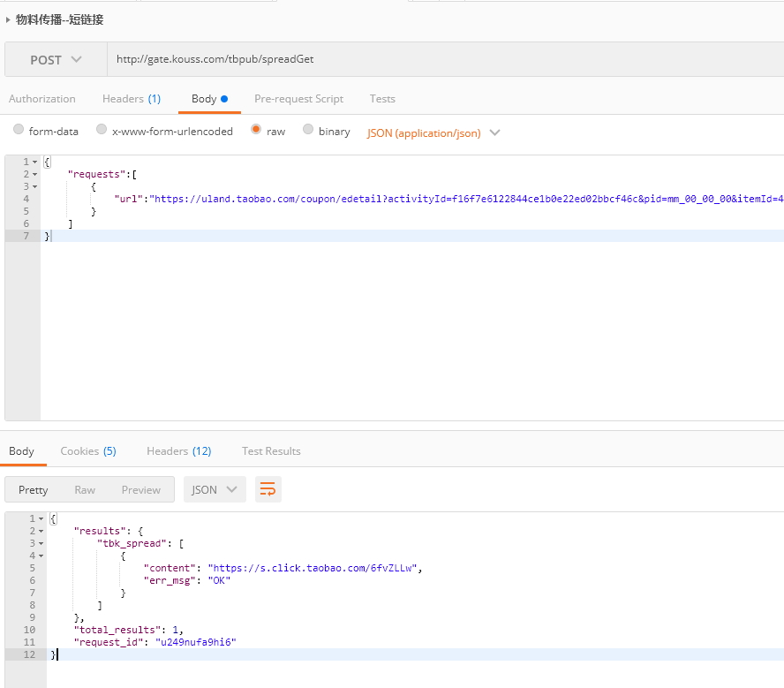Open the POST method dropdown
The height and width of the screenshot is (688, 784).
pyautogui.click(x=56, y=60)
